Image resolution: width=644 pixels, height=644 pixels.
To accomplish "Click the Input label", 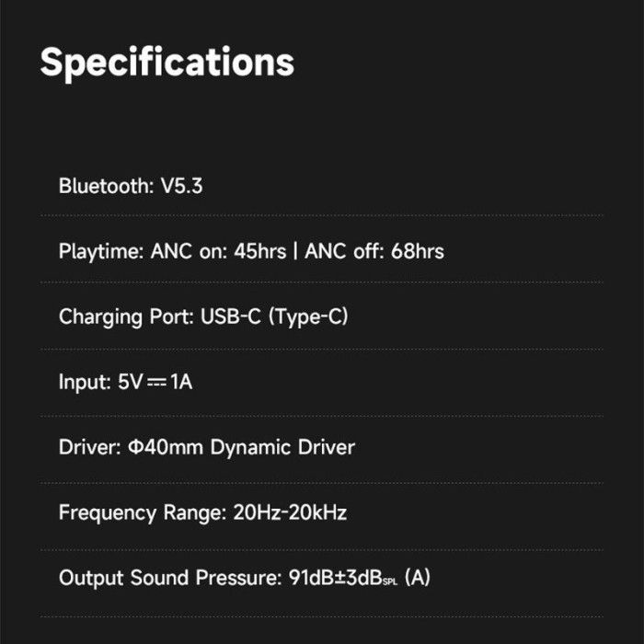I will [x=84, y=382].
